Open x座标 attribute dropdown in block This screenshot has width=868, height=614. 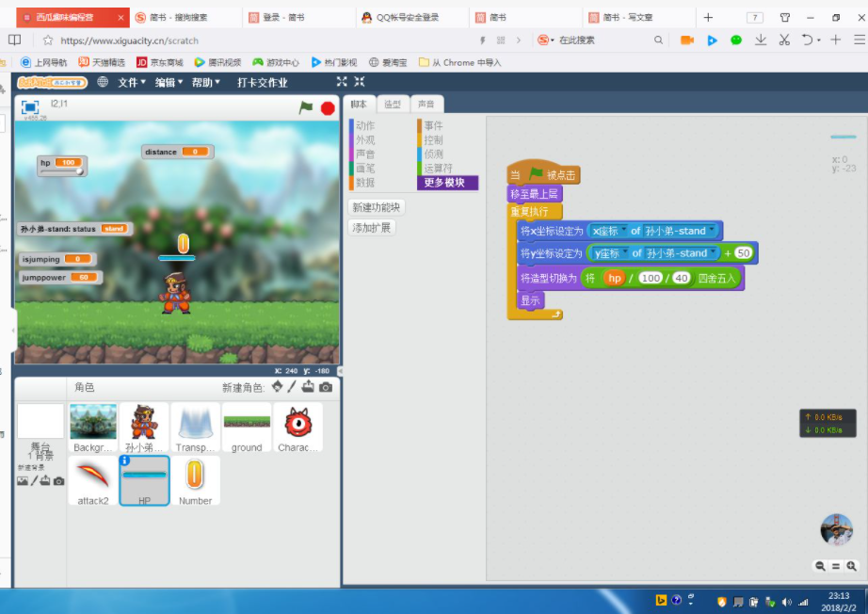pos(623,230)
